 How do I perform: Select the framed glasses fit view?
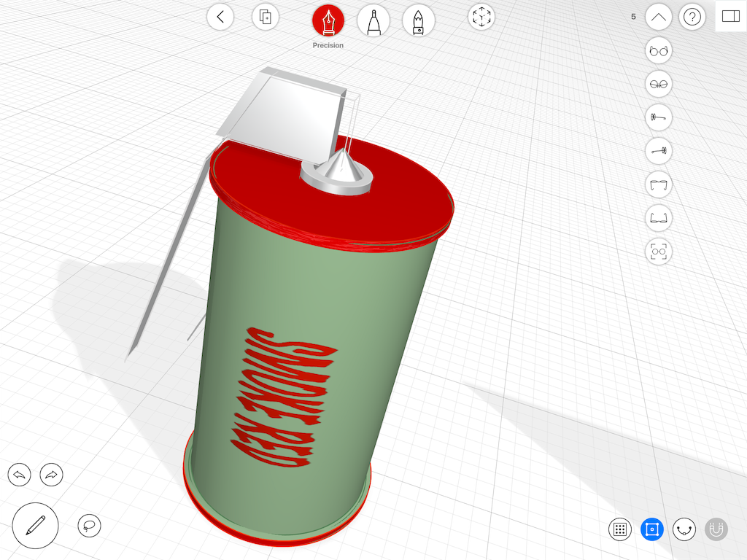pyautogui.click(x=659, y=252)
